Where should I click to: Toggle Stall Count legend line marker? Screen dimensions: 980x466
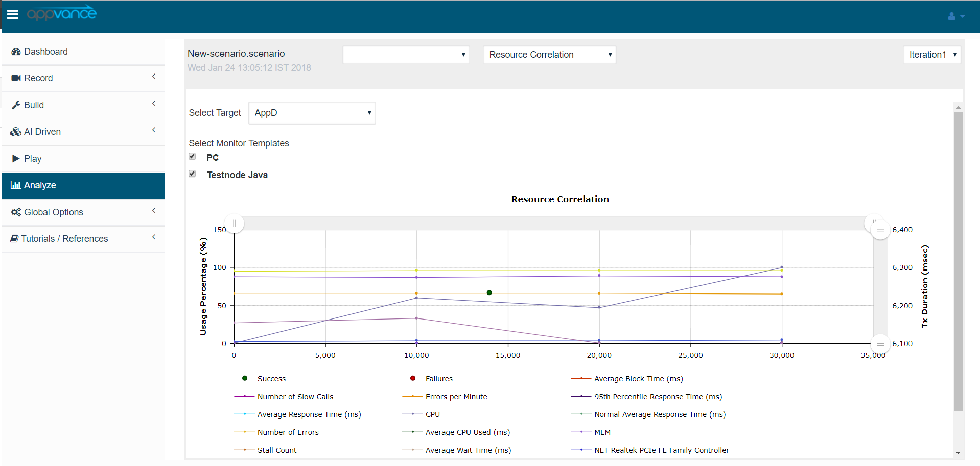point(244,450)
